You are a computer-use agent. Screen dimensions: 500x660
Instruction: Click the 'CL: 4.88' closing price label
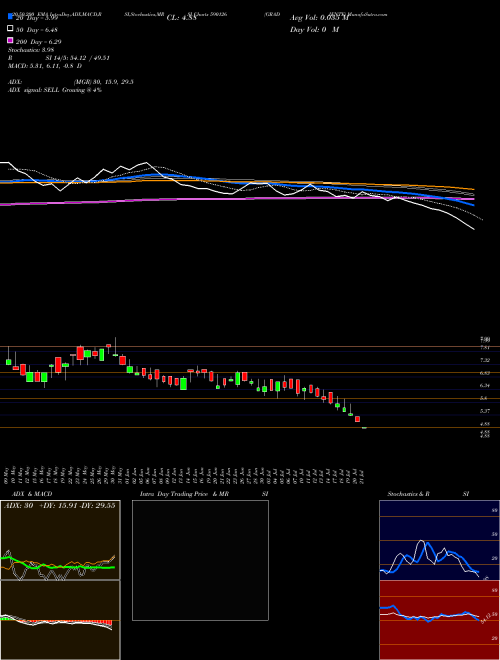(x=181, y=18)
